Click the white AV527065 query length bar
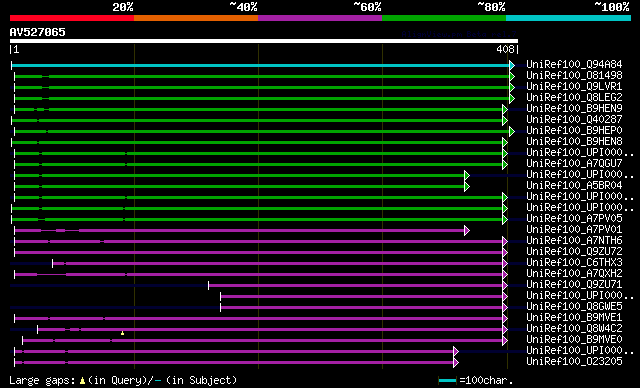 pyautogui.click(x=264, y=41)
